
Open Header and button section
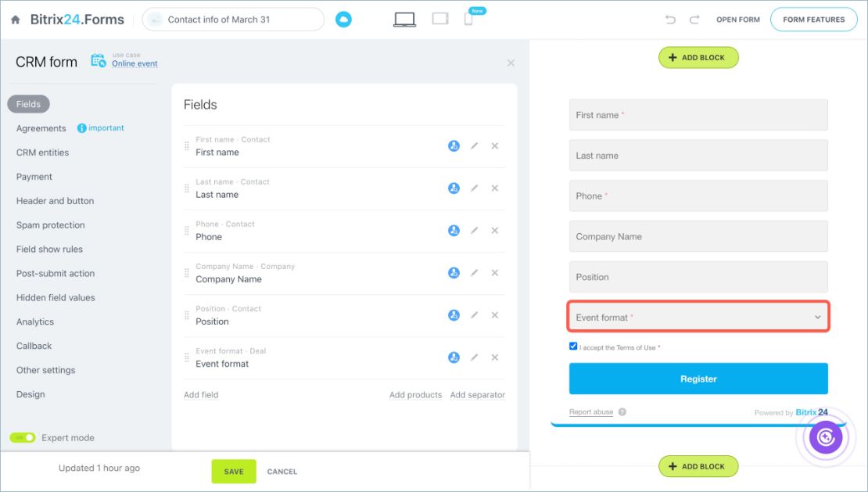tap(55, 201)
